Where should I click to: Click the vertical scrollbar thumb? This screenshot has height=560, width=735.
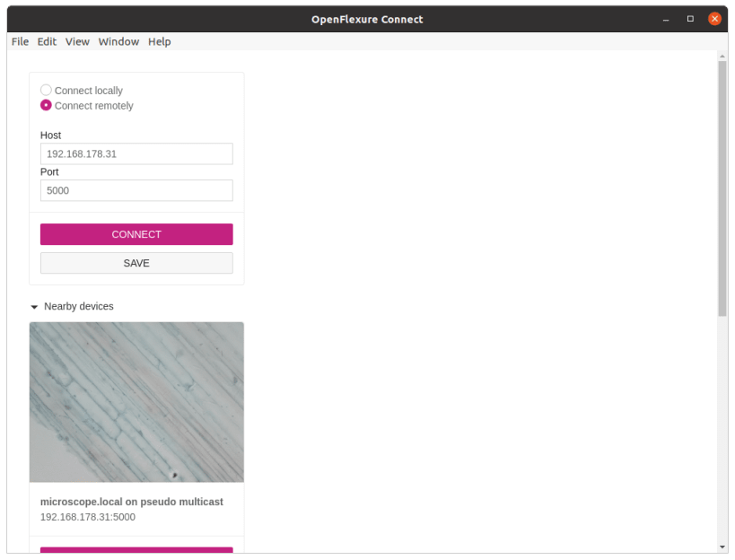(x=722, y=188)
